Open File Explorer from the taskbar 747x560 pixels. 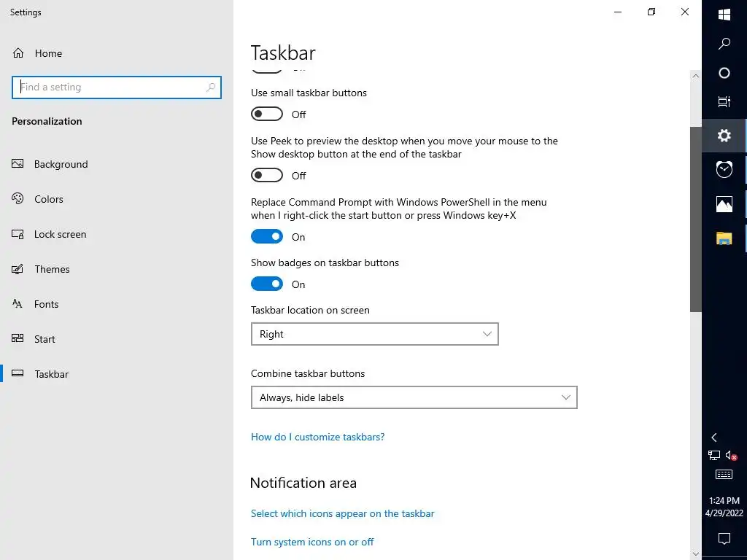tap(724, 238)
